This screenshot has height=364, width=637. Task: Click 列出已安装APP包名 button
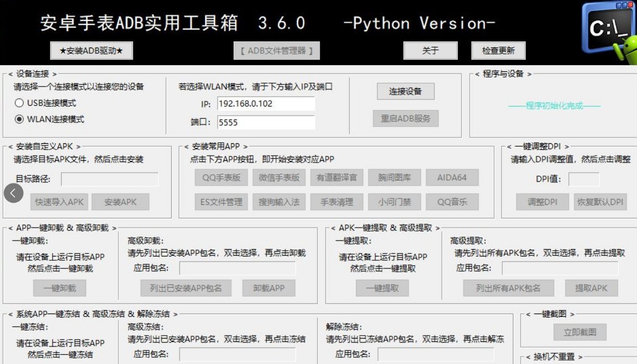click(186, 288)
